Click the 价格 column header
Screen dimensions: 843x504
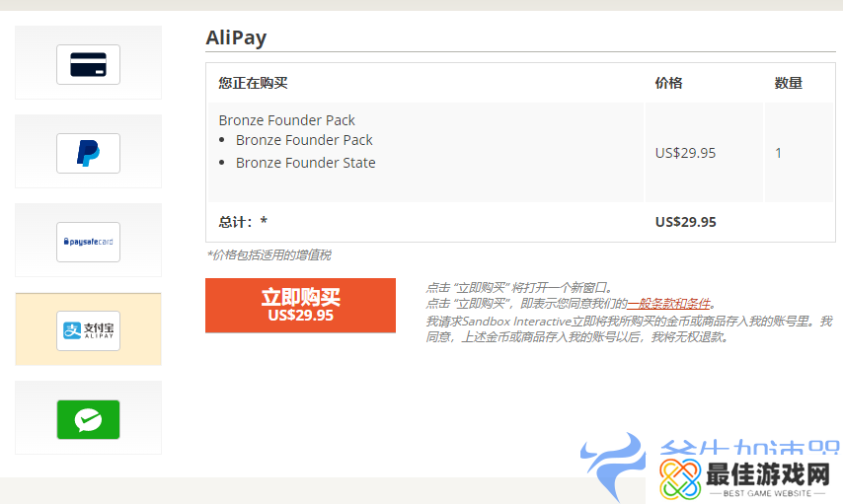click(x=668, y=83)
